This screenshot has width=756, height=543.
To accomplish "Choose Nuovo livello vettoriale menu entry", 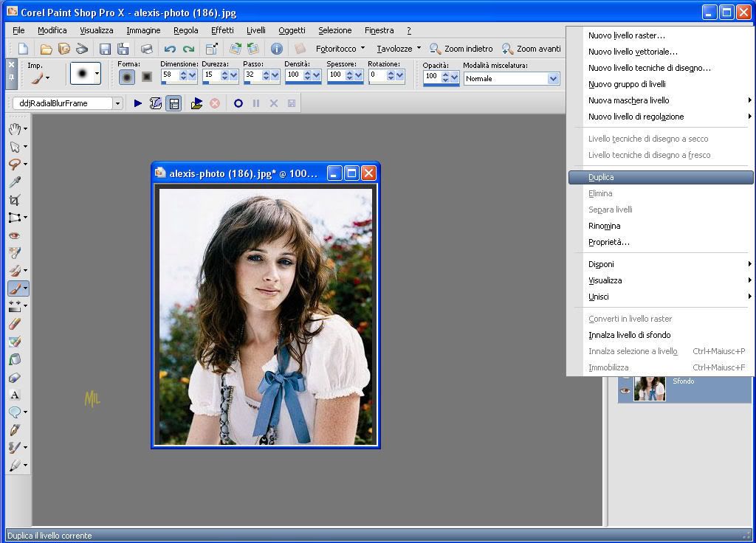I will 661,52.
